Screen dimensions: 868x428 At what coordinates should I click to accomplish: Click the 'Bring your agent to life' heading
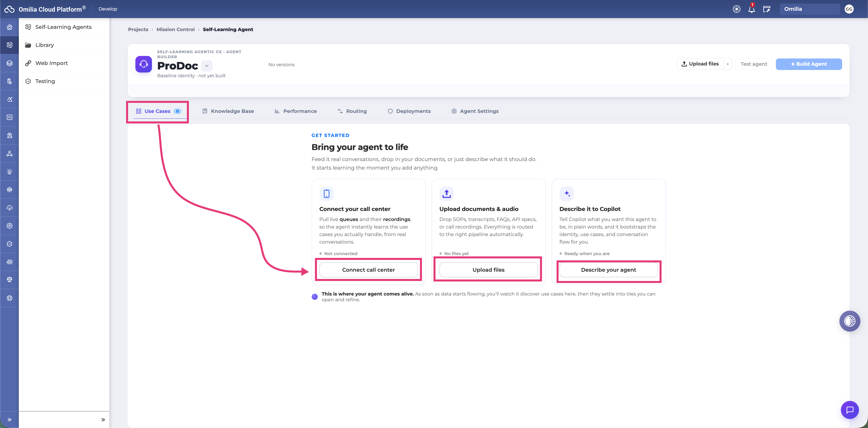[360, 147]
